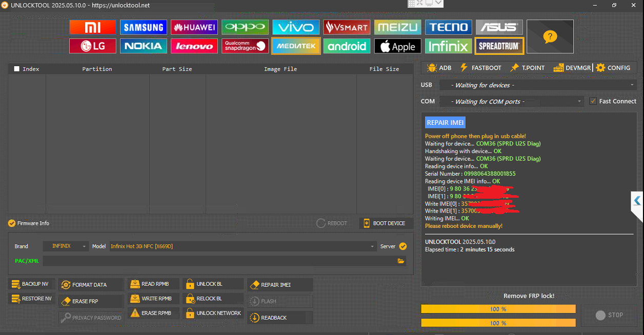644x335 pixels.
Task: Click the blue REPAIR IMEI log heading
Action: tap(445, 122)
